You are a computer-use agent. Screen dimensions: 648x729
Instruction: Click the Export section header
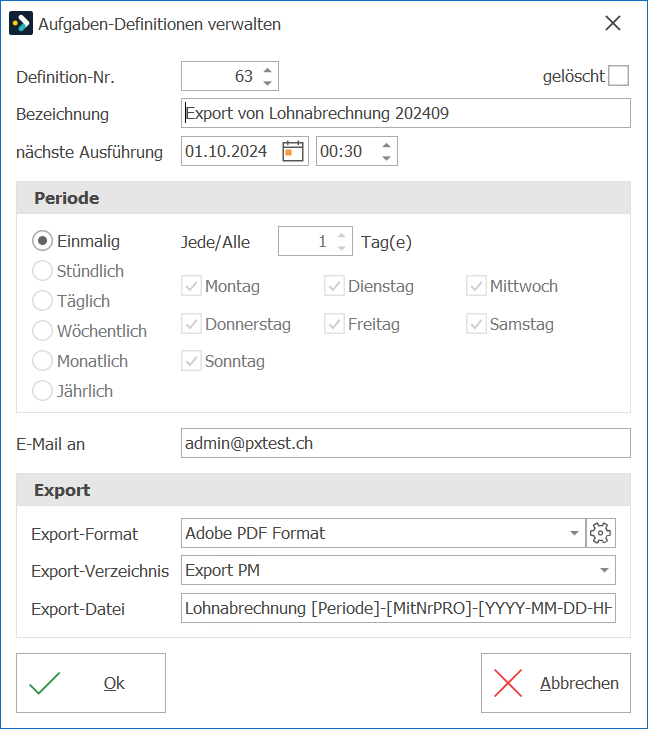click(324, 490)
